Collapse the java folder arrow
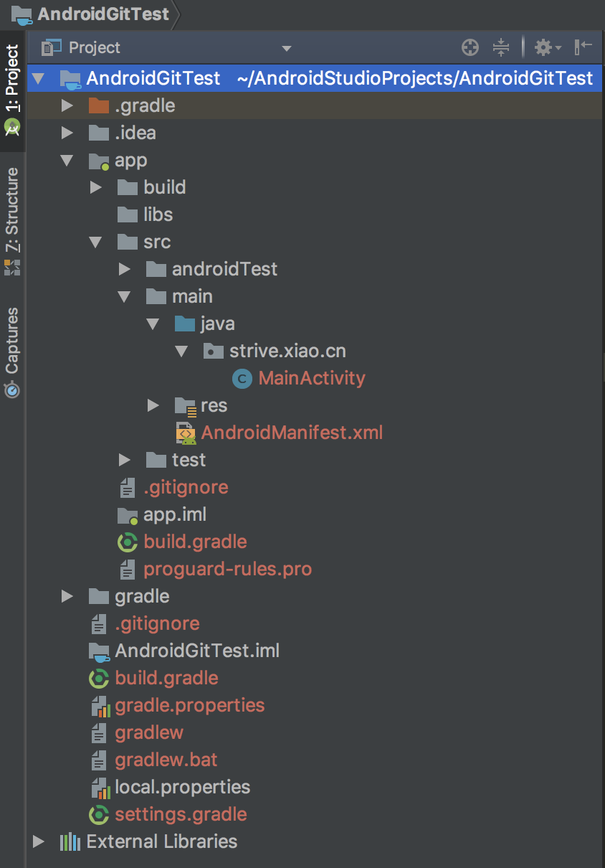 (x=153, y=324)
